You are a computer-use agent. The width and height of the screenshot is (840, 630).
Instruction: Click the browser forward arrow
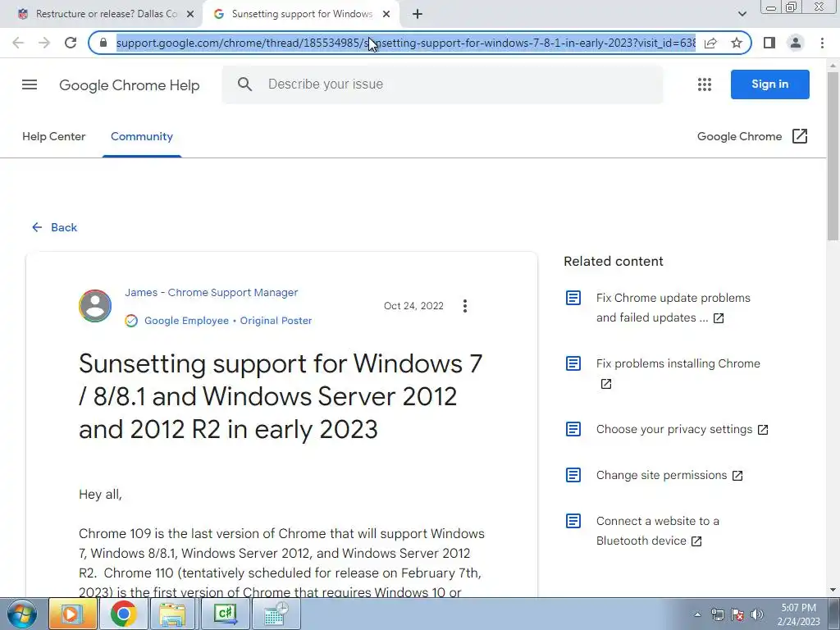coord(44,43)
